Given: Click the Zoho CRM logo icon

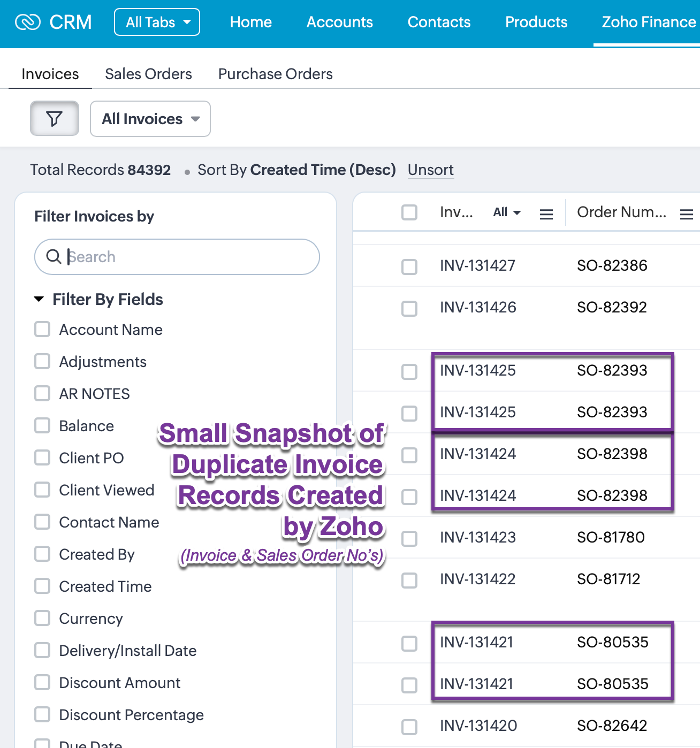Looking at the screenshot, I should (28, 22).
